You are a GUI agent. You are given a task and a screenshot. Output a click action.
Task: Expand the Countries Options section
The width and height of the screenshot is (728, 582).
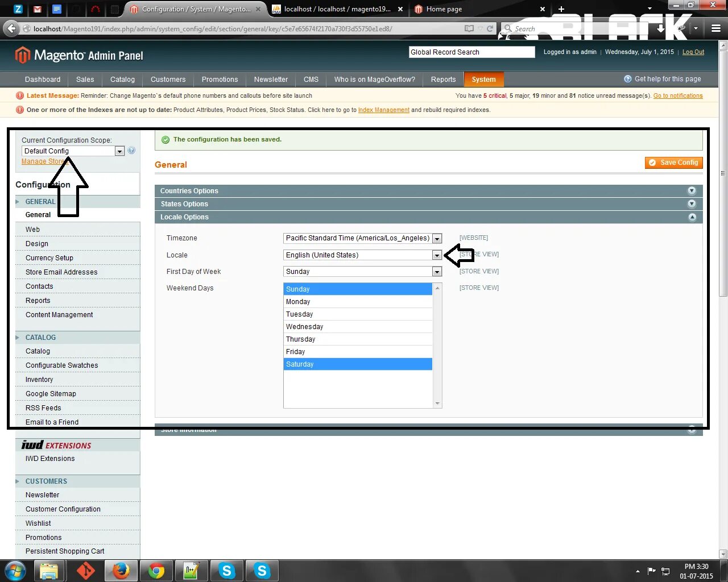[x=429, y=191]
